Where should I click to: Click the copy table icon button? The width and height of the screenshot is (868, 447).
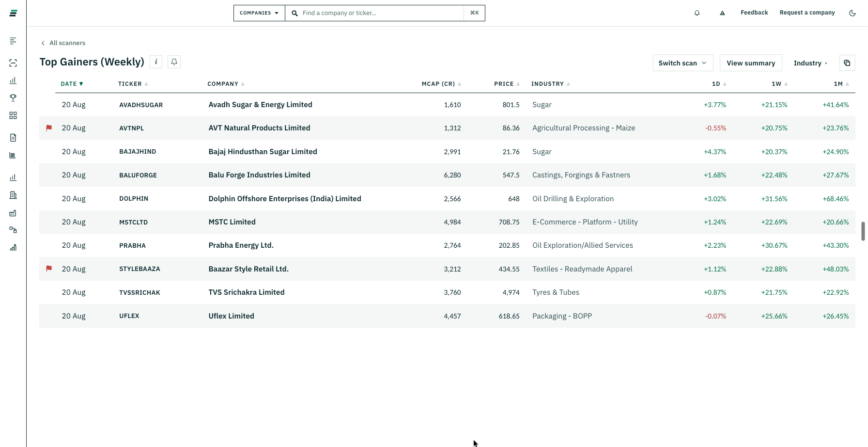point(847,63)
